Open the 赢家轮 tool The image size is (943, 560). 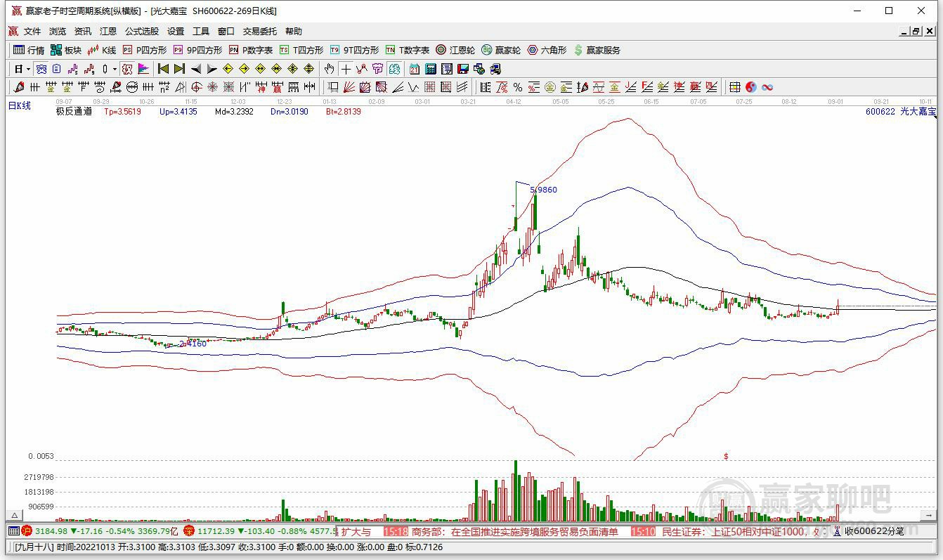[501, 50]
